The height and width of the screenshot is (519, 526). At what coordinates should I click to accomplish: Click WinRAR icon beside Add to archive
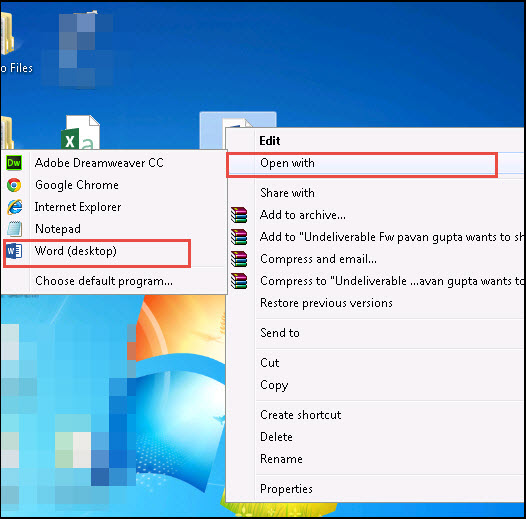pyautogui.click(x=239, y=215)
